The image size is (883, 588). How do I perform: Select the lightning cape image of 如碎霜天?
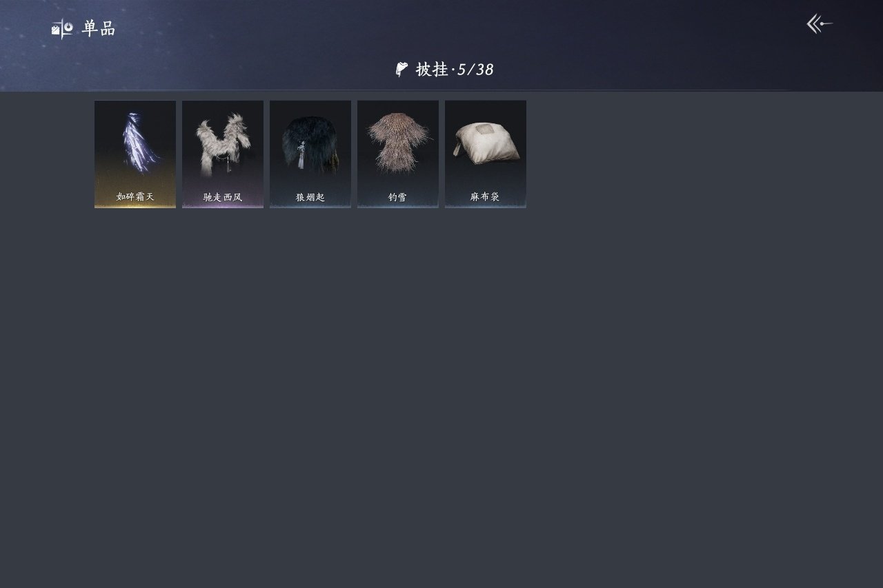(x=140, y=143)
